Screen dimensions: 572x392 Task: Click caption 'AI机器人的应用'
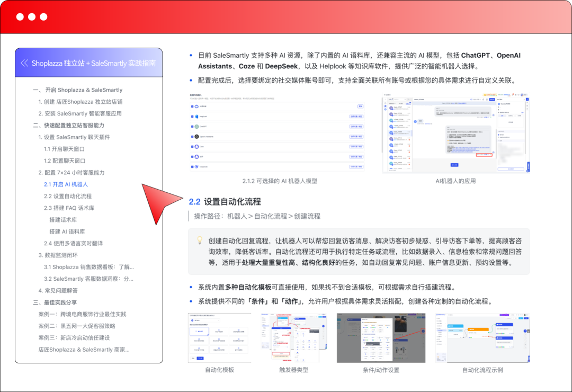pos(455,181)
